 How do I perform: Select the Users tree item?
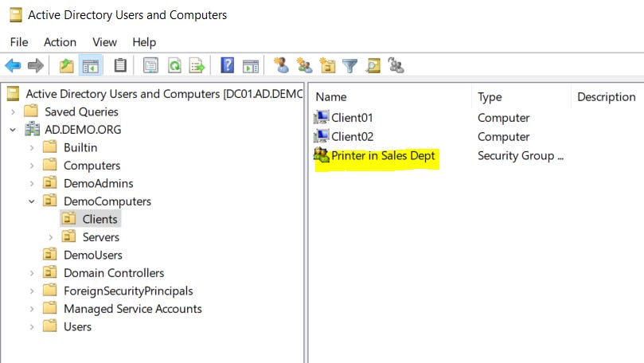pos(78,326)
